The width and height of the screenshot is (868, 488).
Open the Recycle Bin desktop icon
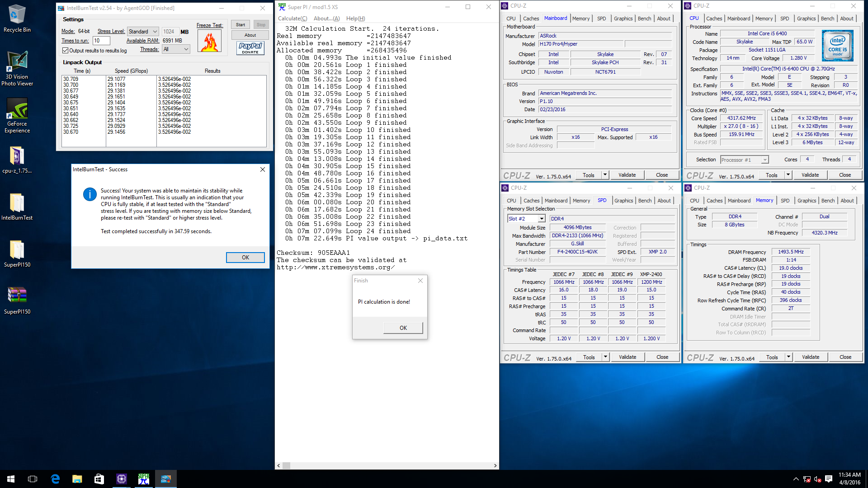tap(17, 19)
